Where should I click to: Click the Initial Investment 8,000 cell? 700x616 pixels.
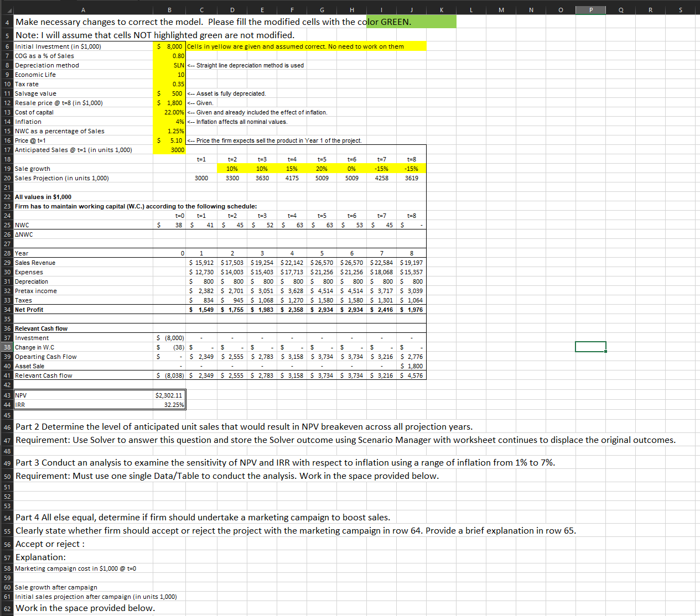[x=169, y=46]
